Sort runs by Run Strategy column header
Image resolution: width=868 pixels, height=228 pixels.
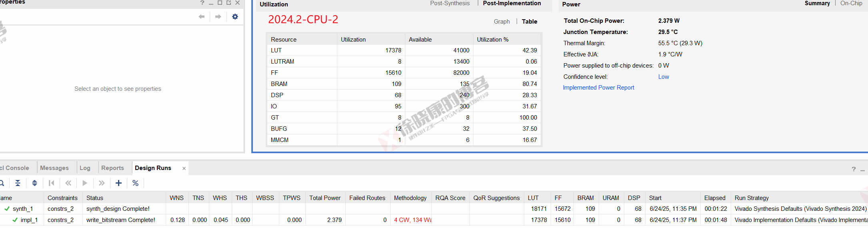pos(799,198)
